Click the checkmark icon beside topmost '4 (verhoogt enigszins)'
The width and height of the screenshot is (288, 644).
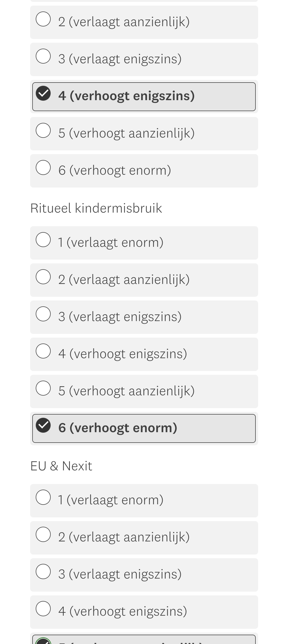coord(43,93)
